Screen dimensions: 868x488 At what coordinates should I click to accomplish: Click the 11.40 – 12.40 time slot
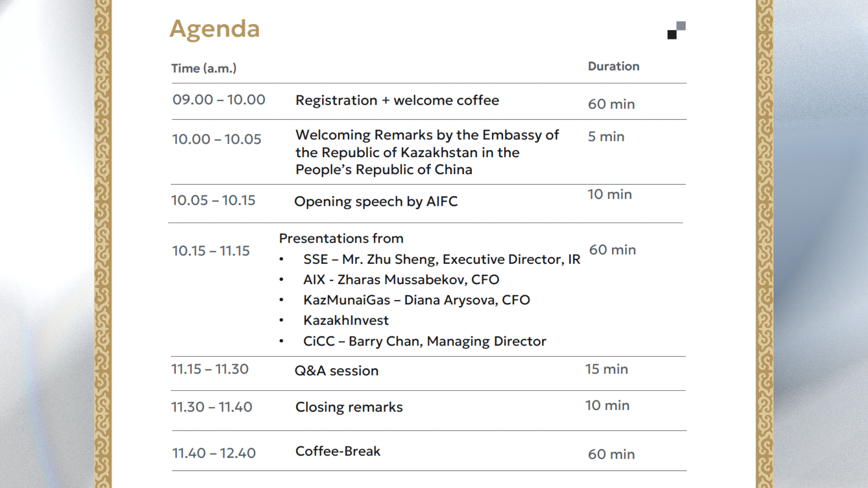214,453
